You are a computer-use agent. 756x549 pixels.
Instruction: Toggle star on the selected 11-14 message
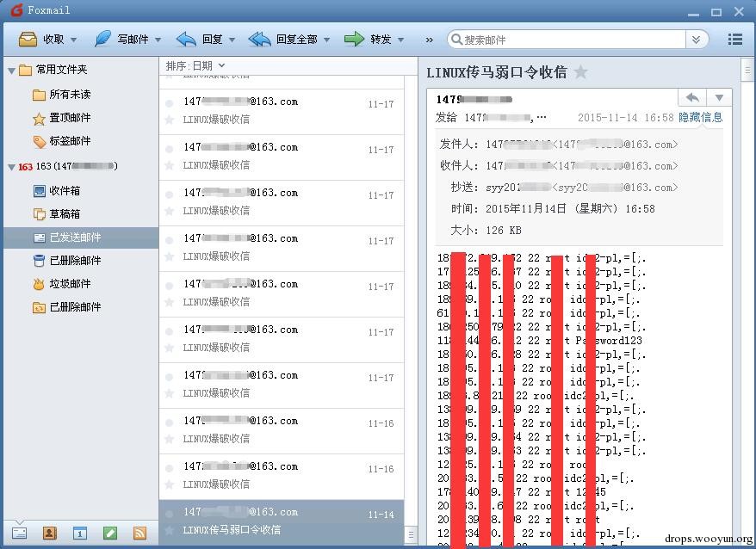170,530
